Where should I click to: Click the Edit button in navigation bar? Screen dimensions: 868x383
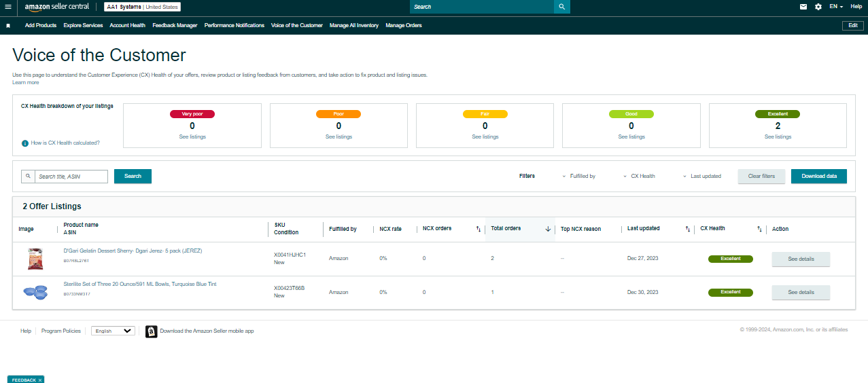[853, 25]
